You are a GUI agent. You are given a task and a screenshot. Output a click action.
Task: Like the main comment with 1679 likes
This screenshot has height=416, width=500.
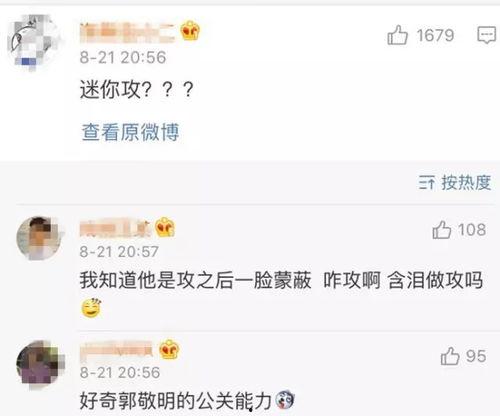click(397, 35)
